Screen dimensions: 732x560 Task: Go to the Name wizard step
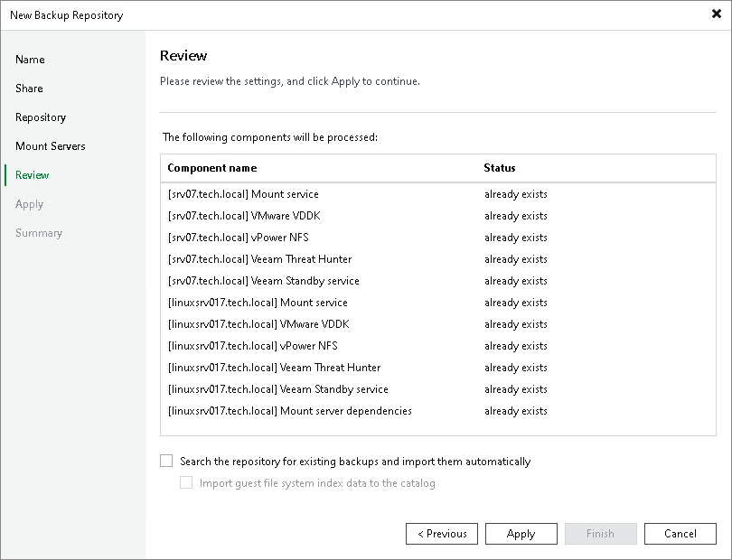coord(30,60)
